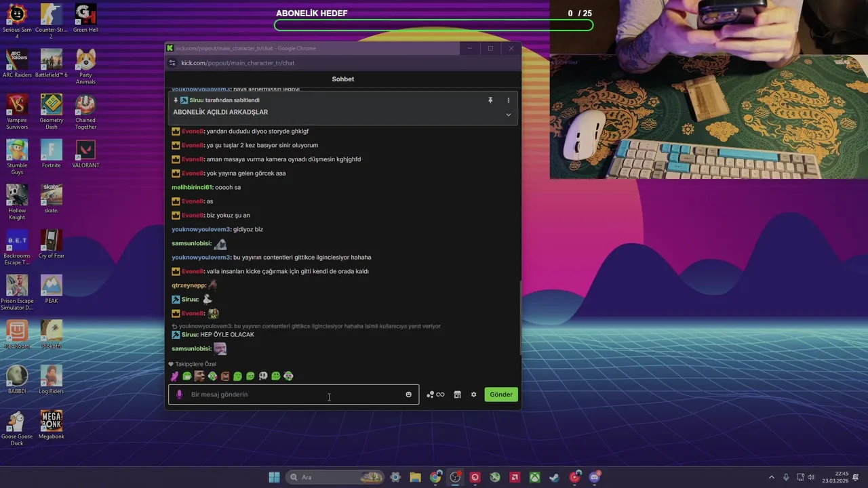Click Evone8 name on 'biz yokuz şu an'
Image resolution: width=868 pixels, height=488 pixels.
193,216
